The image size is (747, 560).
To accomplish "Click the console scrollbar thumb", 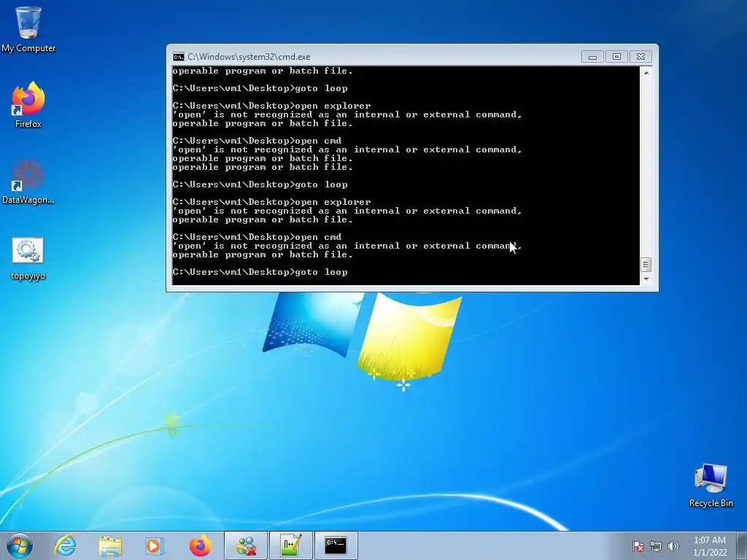I will coord(646,265).
